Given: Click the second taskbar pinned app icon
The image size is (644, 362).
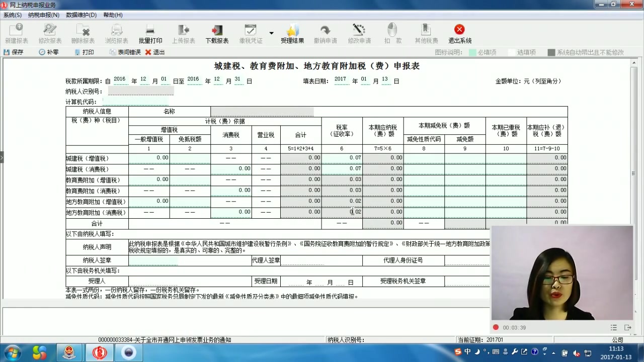Looking at the screenshot, I should pyautogui.click(x=40, y=352).
